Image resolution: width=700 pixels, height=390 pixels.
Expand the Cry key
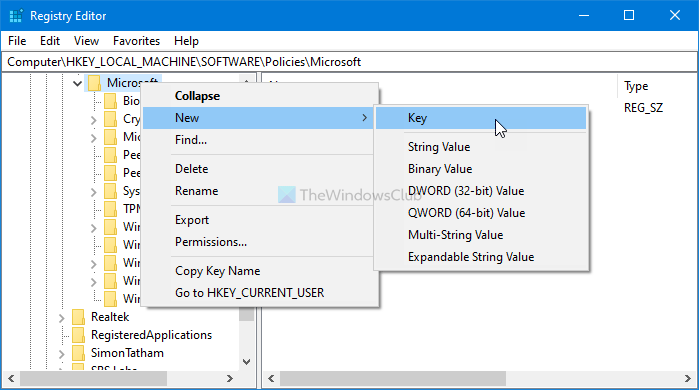[x=93, y=120]
